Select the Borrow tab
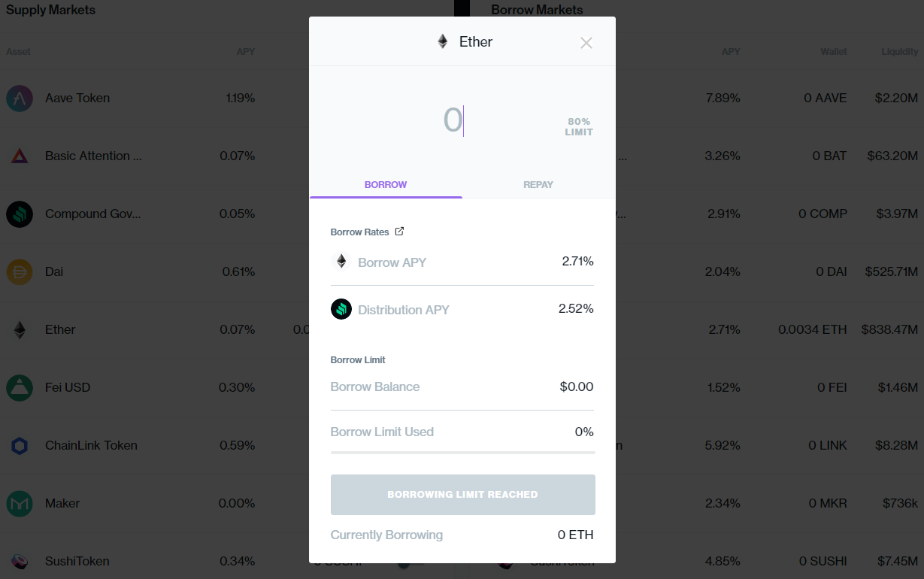This screenshot has width=924, height=579. [386, 184]
